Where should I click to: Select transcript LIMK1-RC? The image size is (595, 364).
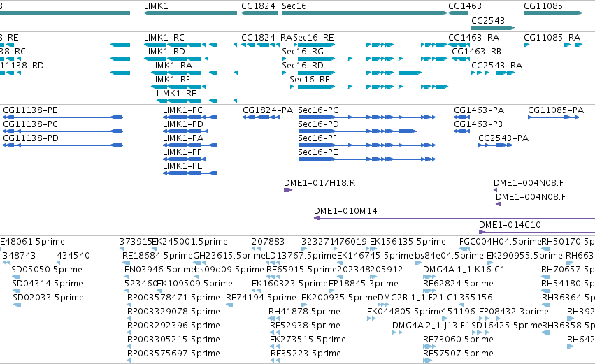coord(190,45)
